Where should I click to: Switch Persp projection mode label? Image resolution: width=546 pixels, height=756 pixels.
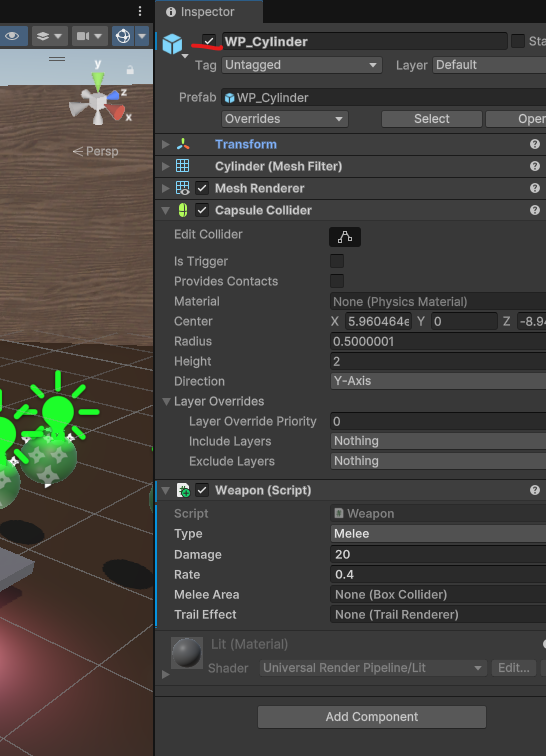tap(96, 151)
